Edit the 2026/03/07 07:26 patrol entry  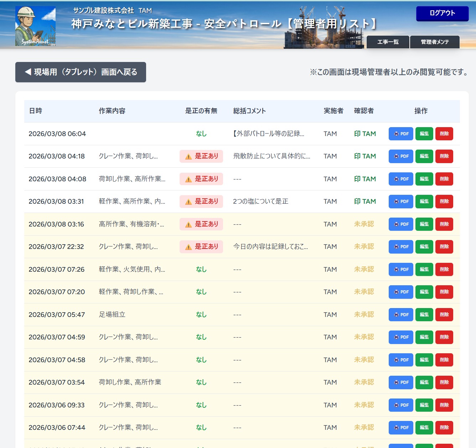pyautogui.click(x=424, y=270)
